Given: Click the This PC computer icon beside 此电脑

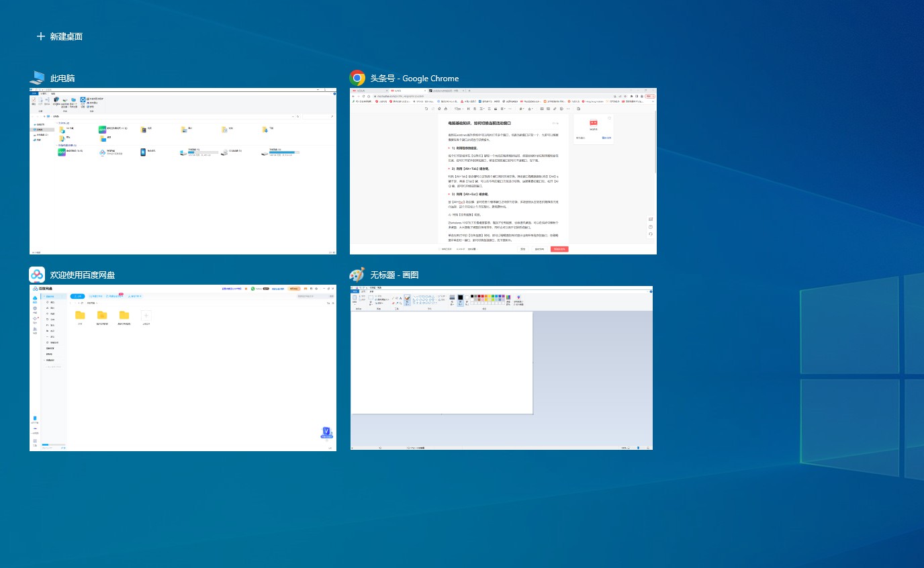Looking at the screenshot, I should click(37, 78).
